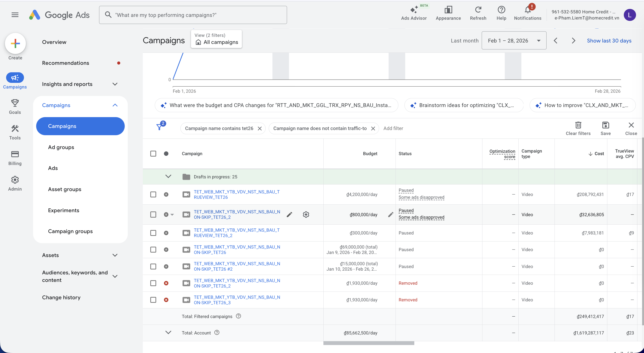Check the NON-SKIP_TET26 campaign row
The width and height of the screenshot is (644, 353).
click(x=153, y=249)
